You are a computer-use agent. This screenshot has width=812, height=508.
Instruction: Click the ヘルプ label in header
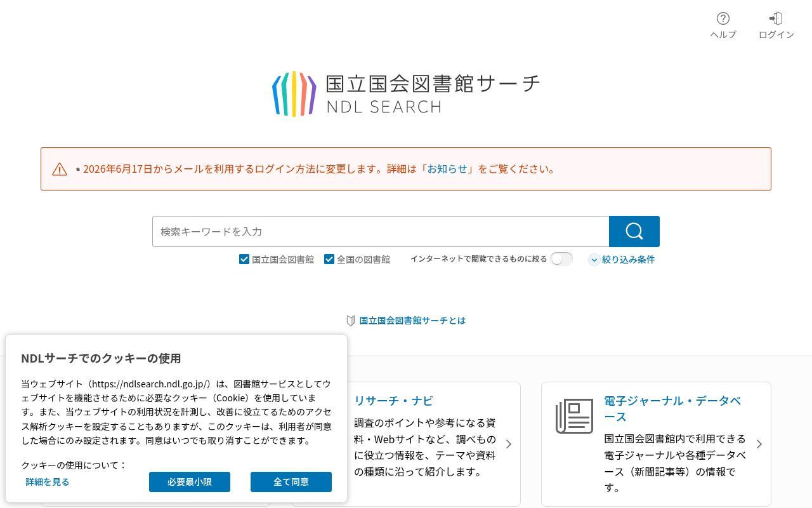(723, 35)
